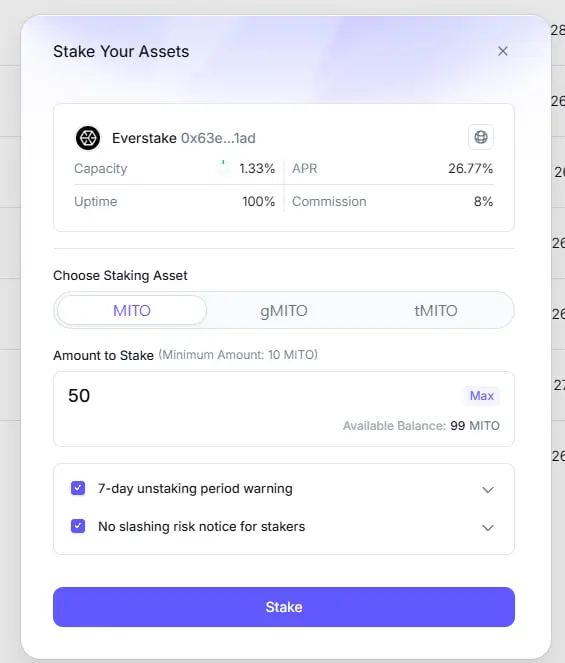Switch to the tMITO staking asset
565x663 pixels.
point(436,310)
